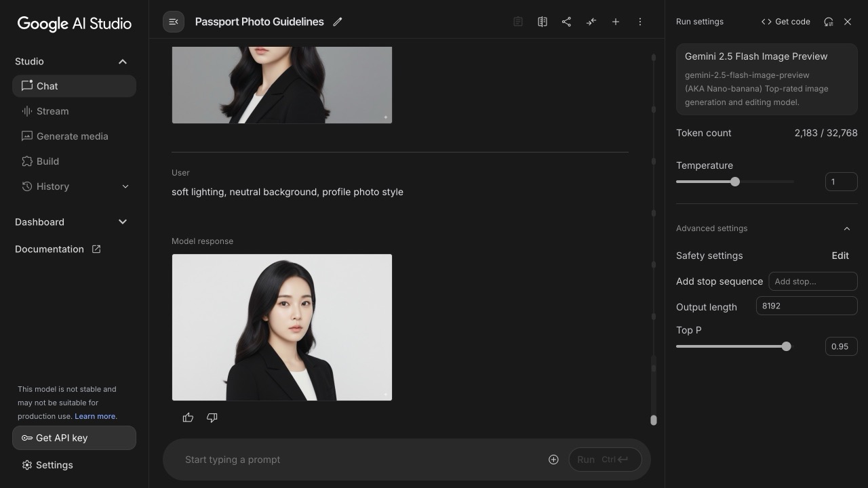The image size is (868, 488).
Task: Click the add media plus icon in the prompt box
Action: click(x=553, y=460)
